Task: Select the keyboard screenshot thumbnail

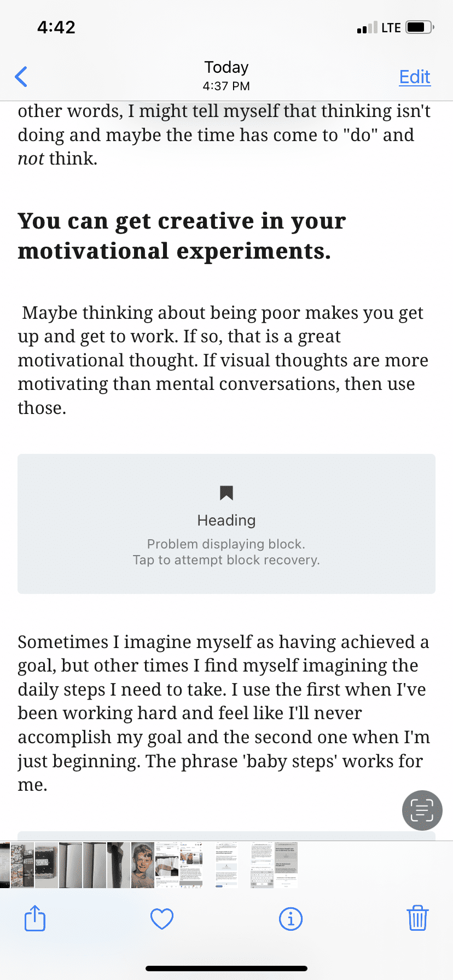Action: pyautogui.click(x=262, y=865)
